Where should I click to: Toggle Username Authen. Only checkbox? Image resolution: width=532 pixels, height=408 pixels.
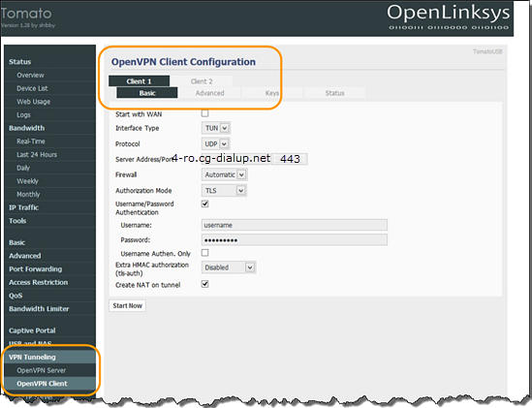pos(204,253)
